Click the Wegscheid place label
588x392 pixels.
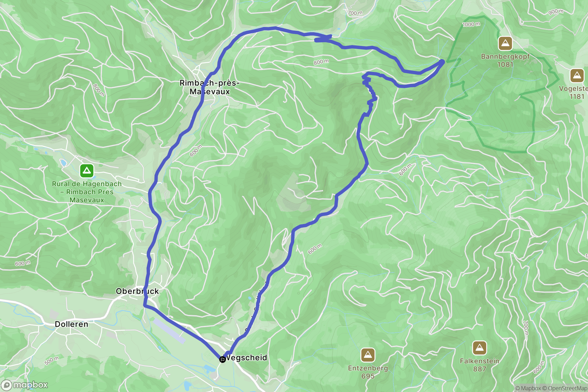pyautogui.click(x=246, y=358)
